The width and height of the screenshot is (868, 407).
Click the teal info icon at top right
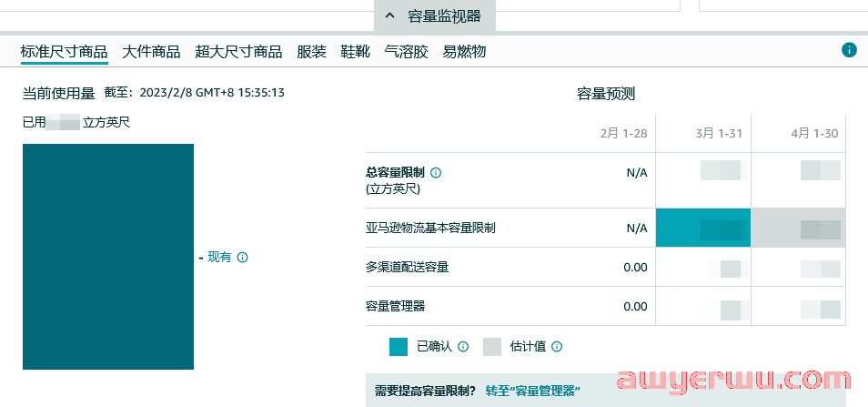[849, 50]
